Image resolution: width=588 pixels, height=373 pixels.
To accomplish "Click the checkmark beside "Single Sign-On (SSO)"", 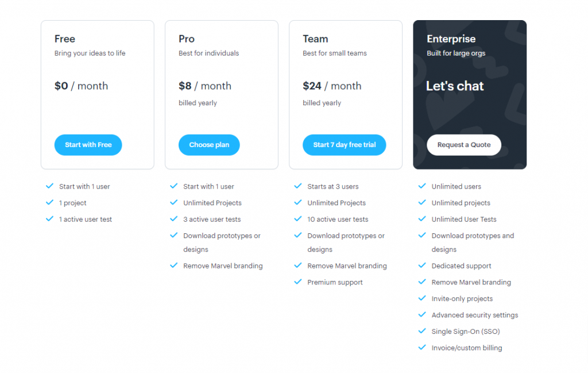I will tap(421, 332).
